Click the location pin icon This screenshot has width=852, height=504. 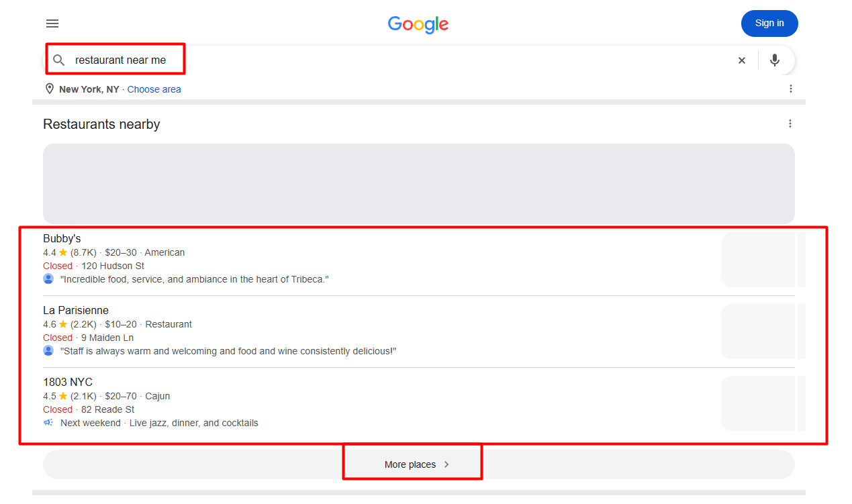click(x=49, y=89)
